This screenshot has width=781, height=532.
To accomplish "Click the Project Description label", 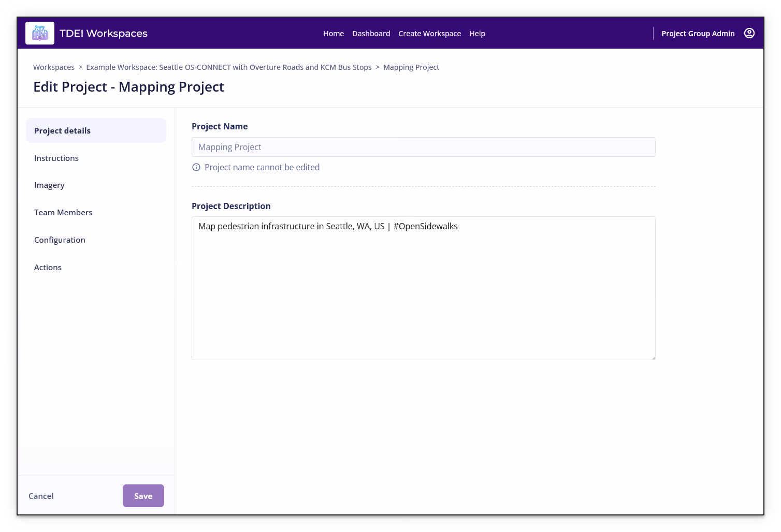I will pyautogui.click(x=231, y=206).
